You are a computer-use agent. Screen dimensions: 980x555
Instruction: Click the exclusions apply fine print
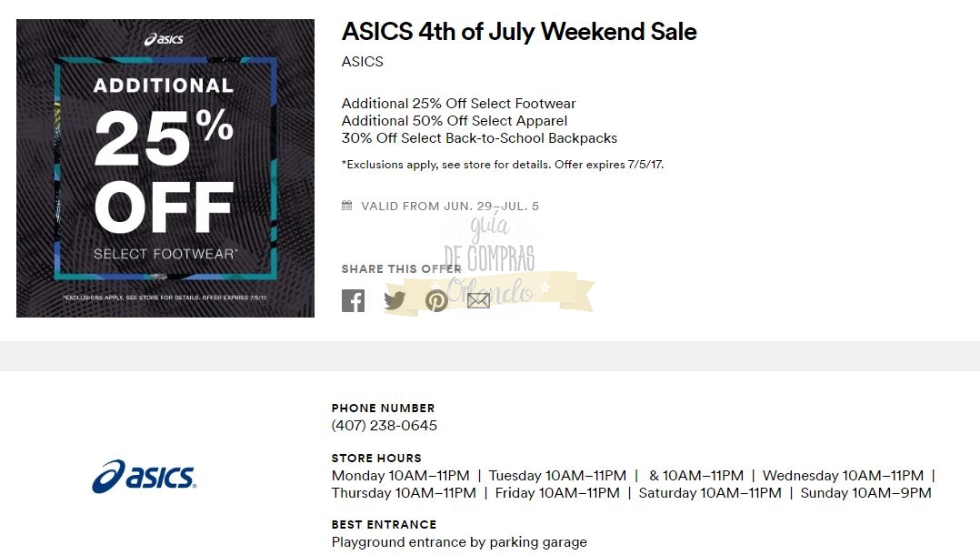click(x=503, y=165)
